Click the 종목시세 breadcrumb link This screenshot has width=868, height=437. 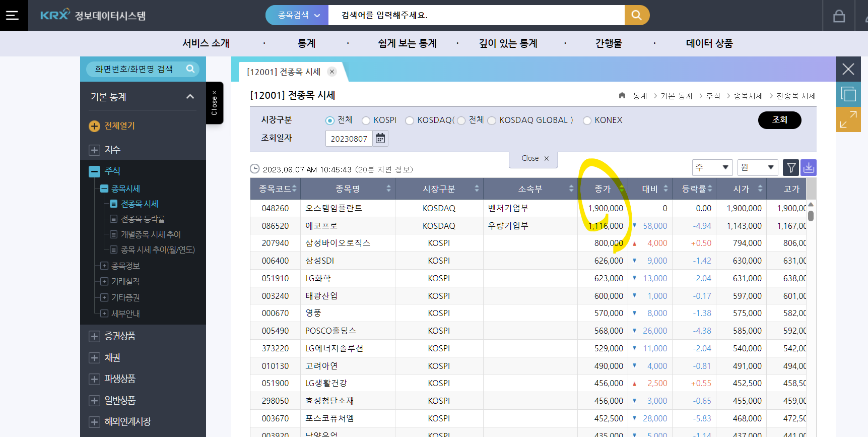click(x=748, y=96)
